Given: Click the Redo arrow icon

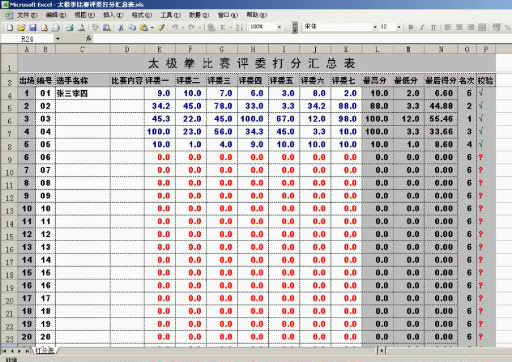Looking at the screenshot, I should pos(191,28).
